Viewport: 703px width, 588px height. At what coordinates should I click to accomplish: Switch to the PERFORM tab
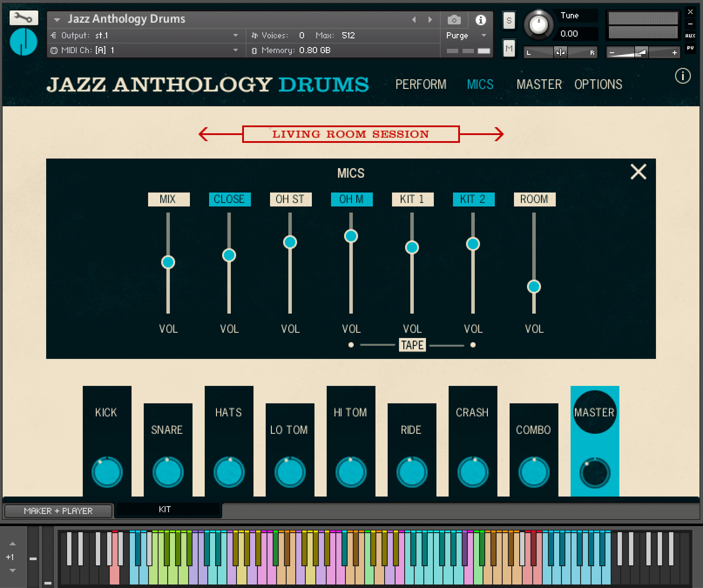point(421,84)
